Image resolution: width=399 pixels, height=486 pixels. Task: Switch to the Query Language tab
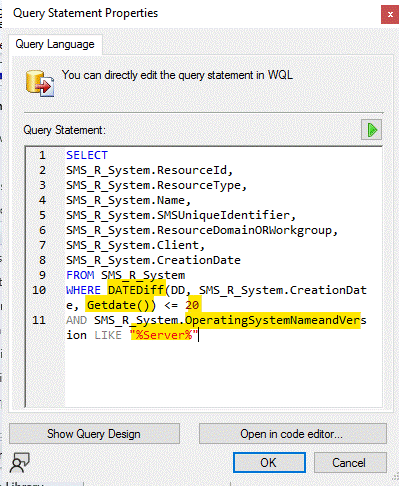55,44
